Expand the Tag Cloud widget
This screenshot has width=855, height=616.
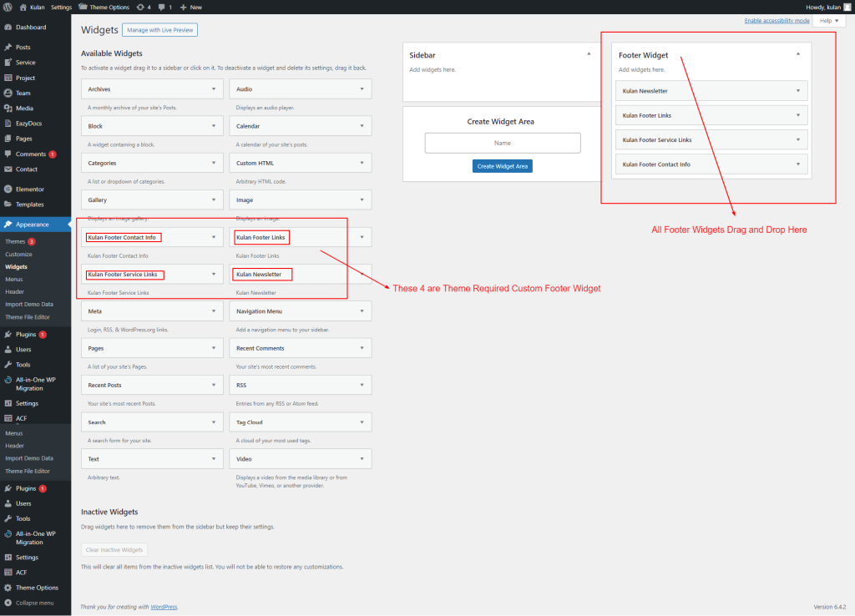(362, 422)
